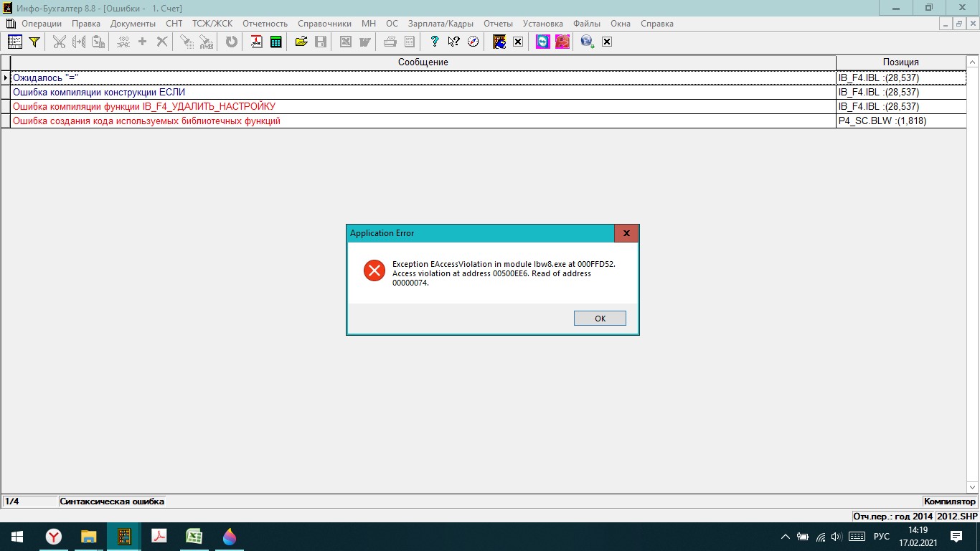
Task: Click OK in the Application Error dialog
Action: click(x=600, y=319)
